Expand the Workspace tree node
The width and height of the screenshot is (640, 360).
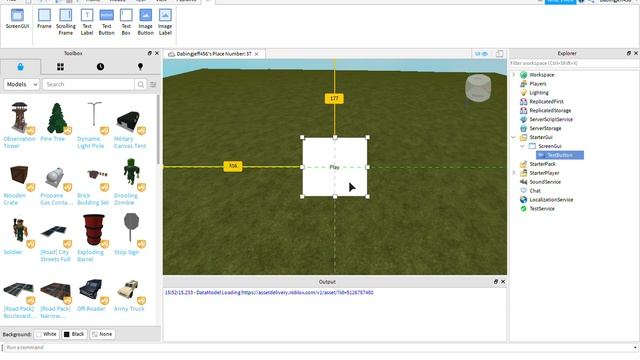point(514,75)
